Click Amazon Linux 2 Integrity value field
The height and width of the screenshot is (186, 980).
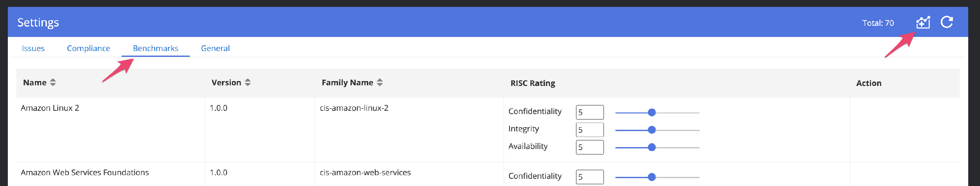pos(589,130)
